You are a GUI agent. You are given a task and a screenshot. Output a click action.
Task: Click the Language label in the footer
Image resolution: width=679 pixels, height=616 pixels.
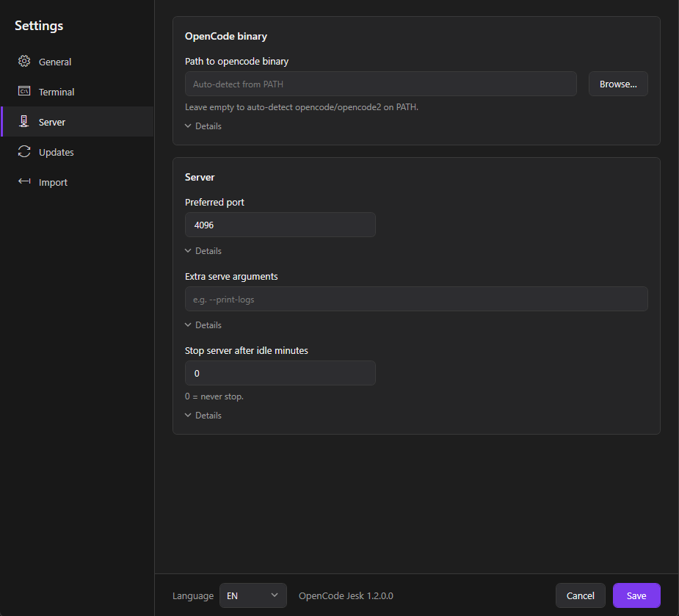[x=193, y=596]
